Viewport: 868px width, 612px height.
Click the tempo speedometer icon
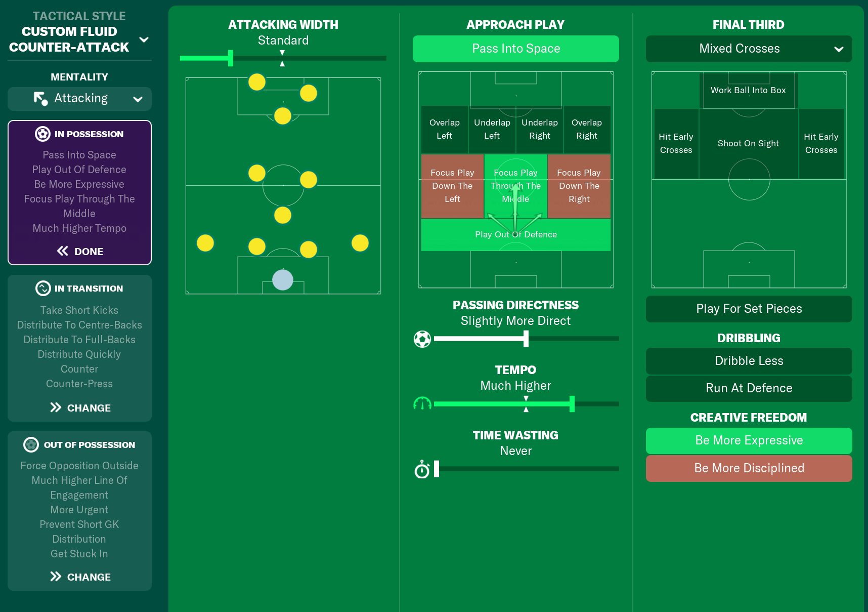point(422,403)
